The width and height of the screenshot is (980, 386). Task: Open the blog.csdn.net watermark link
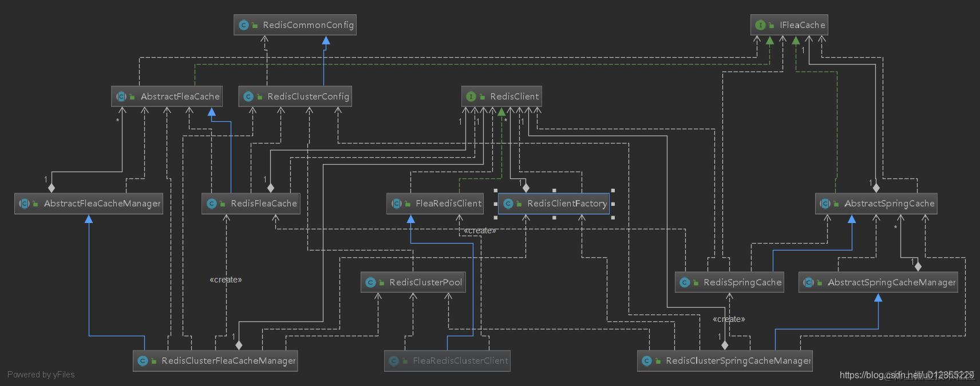click(907, 375)
